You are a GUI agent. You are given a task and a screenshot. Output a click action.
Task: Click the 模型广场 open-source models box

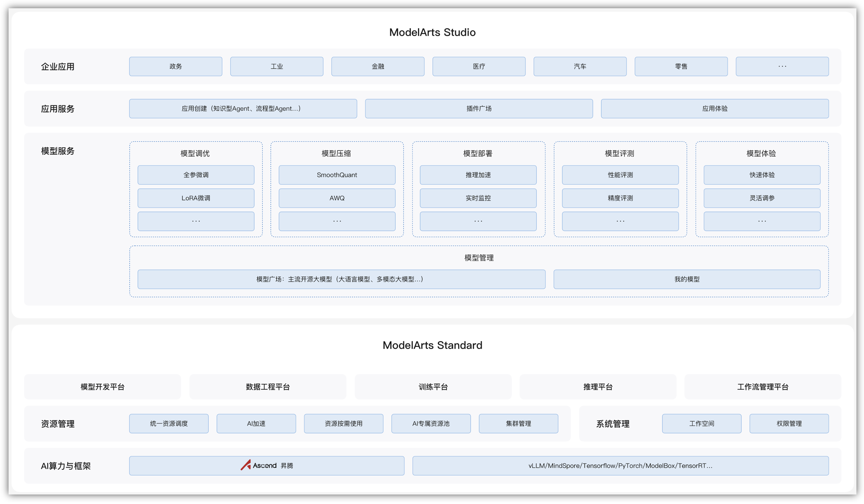(341, 280)
